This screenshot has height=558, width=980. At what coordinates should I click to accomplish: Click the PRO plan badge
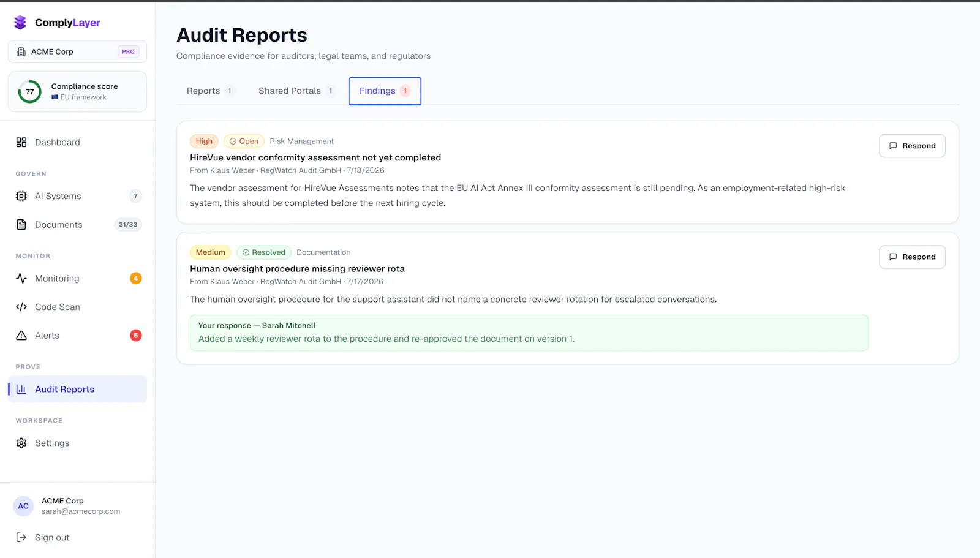[x=128, y=51]
